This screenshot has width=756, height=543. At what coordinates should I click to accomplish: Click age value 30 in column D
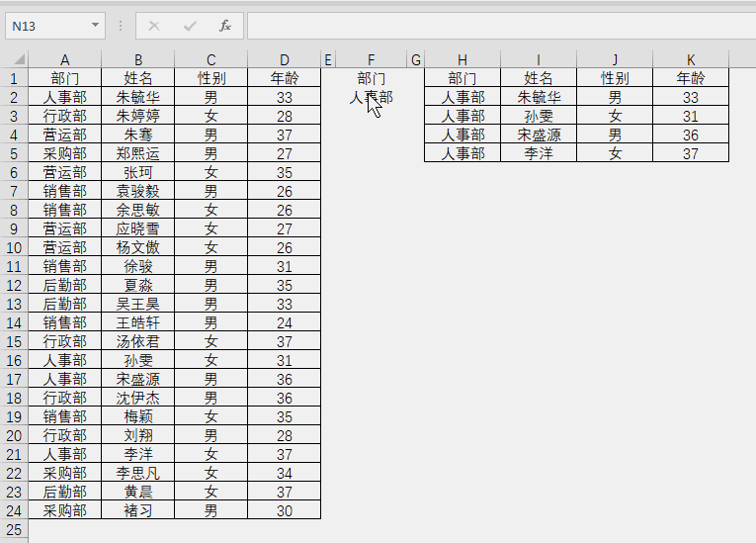coord(285,510)
